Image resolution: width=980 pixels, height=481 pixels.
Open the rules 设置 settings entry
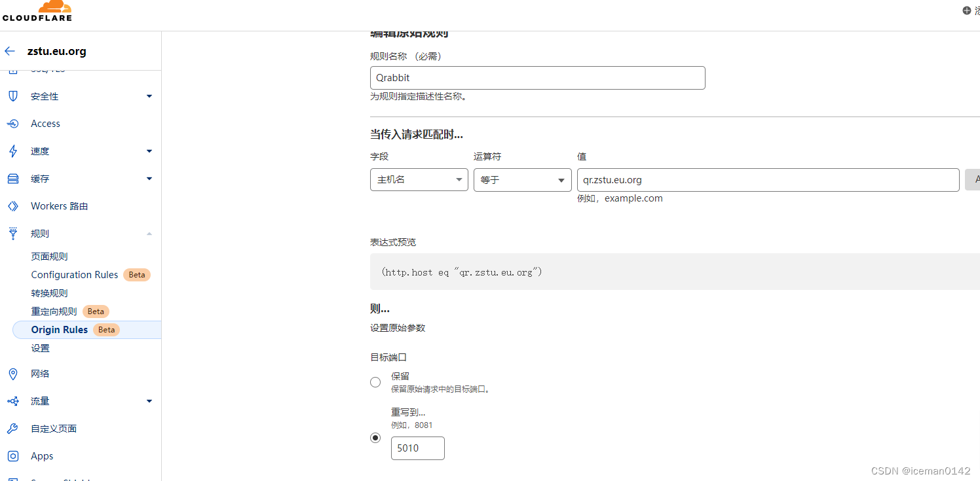pyautogui.click(x=40, y=347)
